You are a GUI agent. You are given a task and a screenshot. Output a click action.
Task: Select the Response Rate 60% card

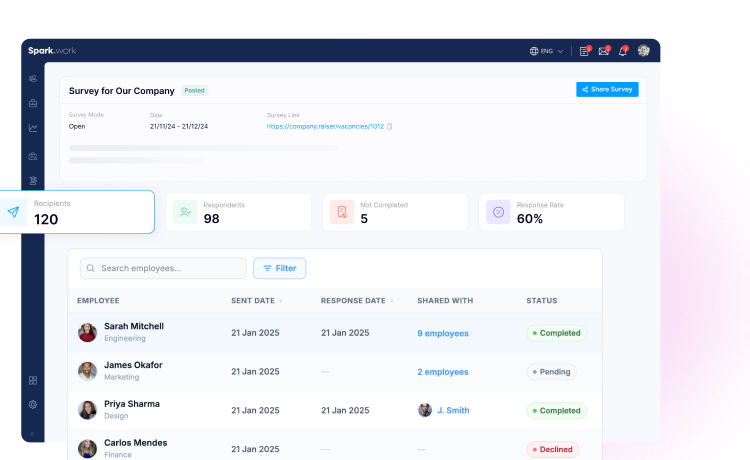[551, 212]
